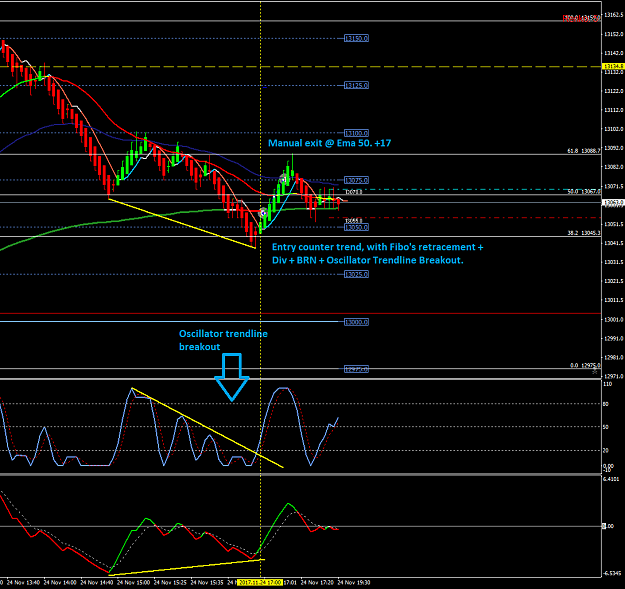This screenshot has width=625, height=589.
Task: Click the -6.5345 minimum on the bottom indicator scale
Action: click(612, 573)
